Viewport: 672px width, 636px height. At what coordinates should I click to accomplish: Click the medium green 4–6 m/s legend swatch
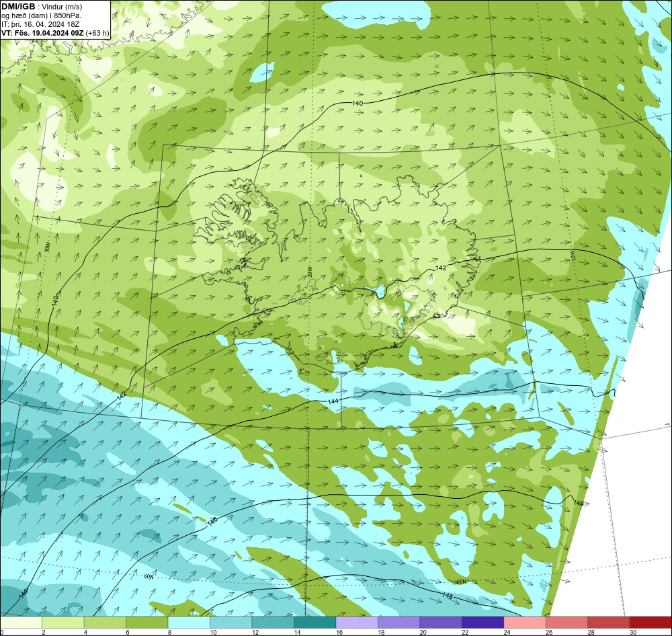pyautogui.click(x=105, y=623)
